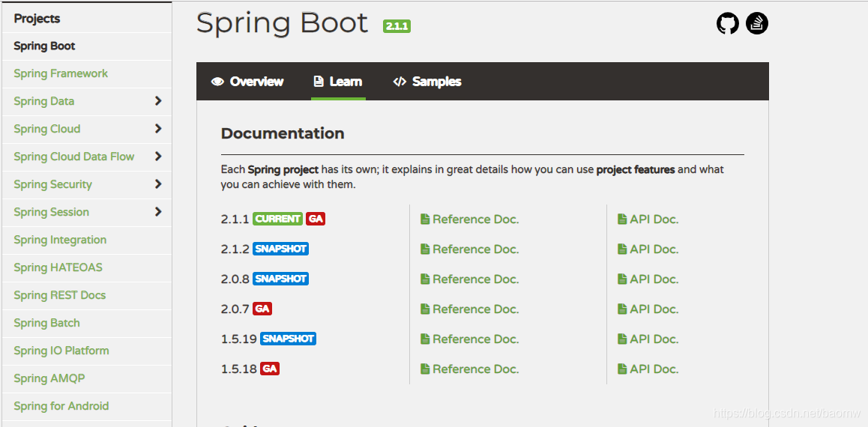Click the Documentation section heading
The height and width of the screenshot is (427, 868).
pyautogui.click(x=283, y=133)
